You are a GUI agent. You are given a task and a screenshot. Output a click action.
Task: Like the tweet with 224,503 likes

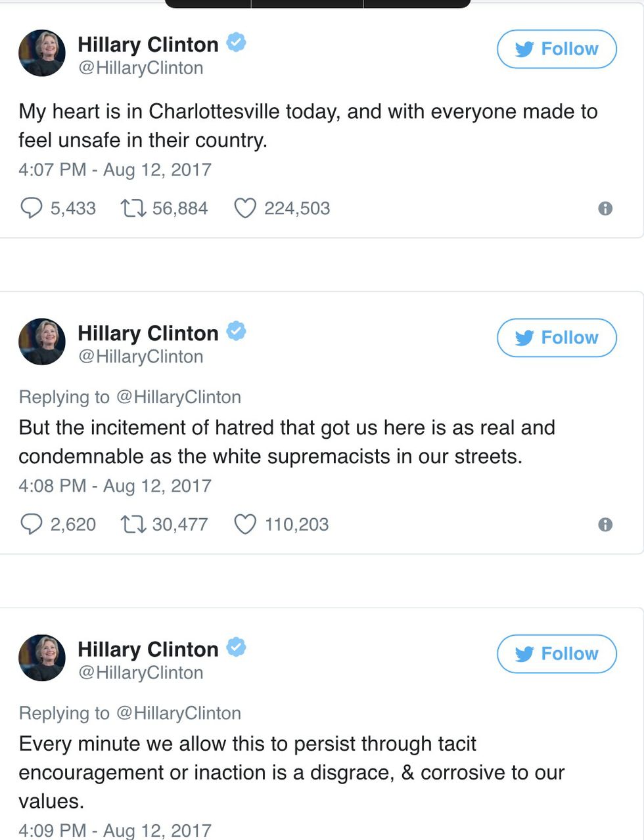pos(245,208)
